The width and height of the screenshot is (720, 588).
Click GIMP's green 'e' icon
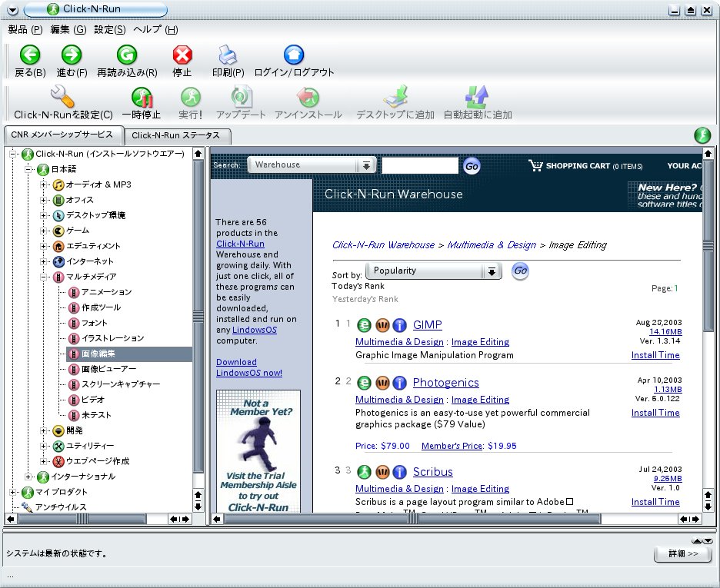364,325
